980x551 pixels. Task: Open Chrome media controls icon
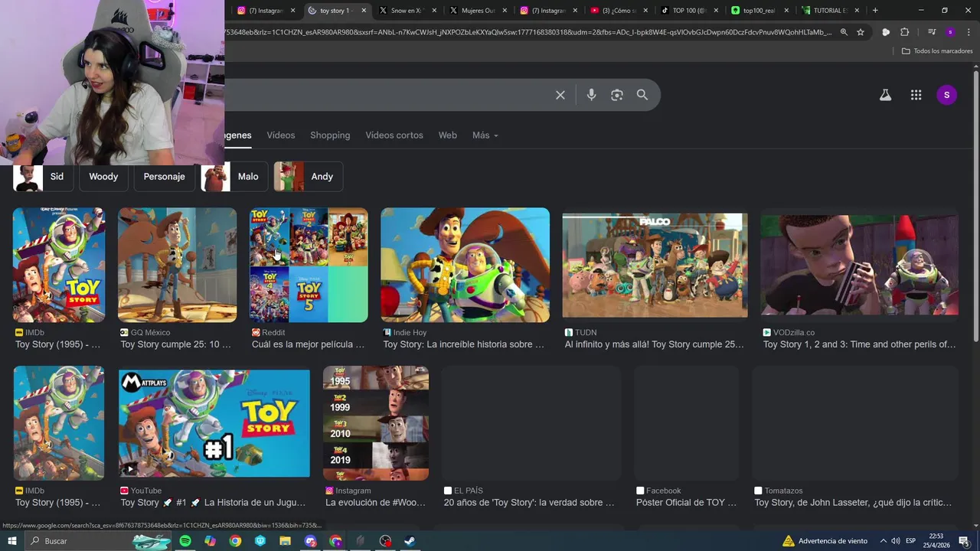pyautogui.click(x=932, y=32)
